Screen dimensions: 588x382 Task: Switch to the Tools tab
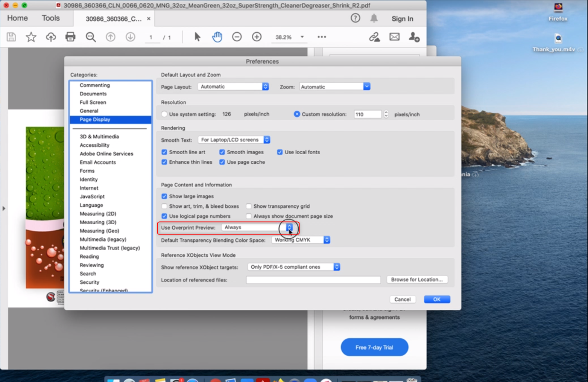click(50, 18)
